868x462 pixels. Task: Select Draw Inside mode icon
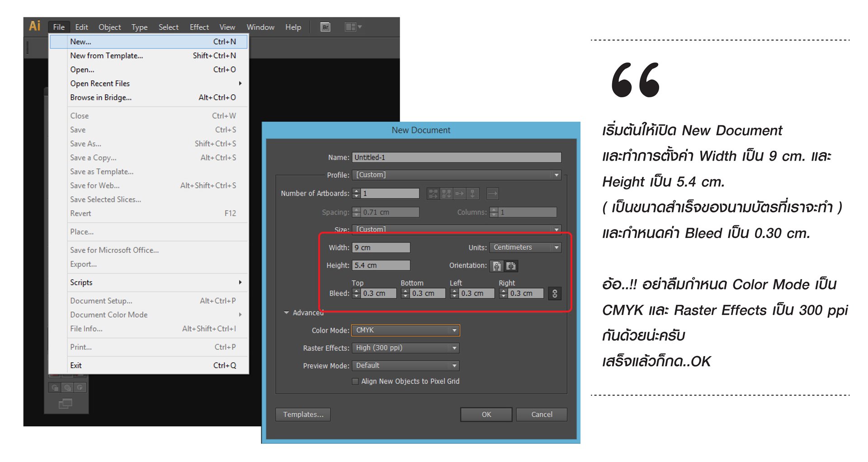80,387
